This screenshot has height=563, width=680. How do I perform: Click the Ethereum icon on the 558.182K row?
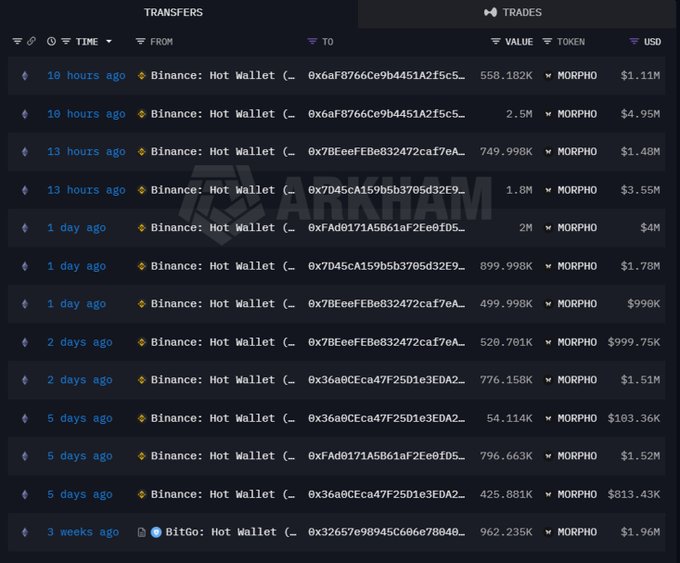[25, 76]
